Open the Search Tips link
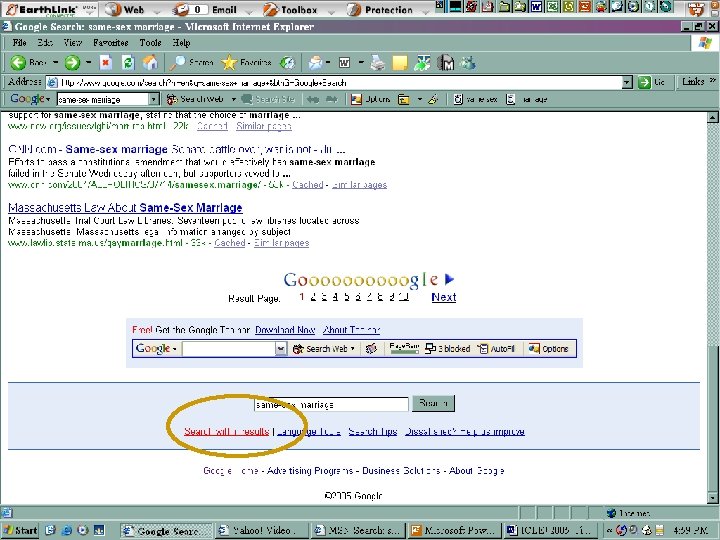This screenshot has height=540, width=720. point(372,432)
